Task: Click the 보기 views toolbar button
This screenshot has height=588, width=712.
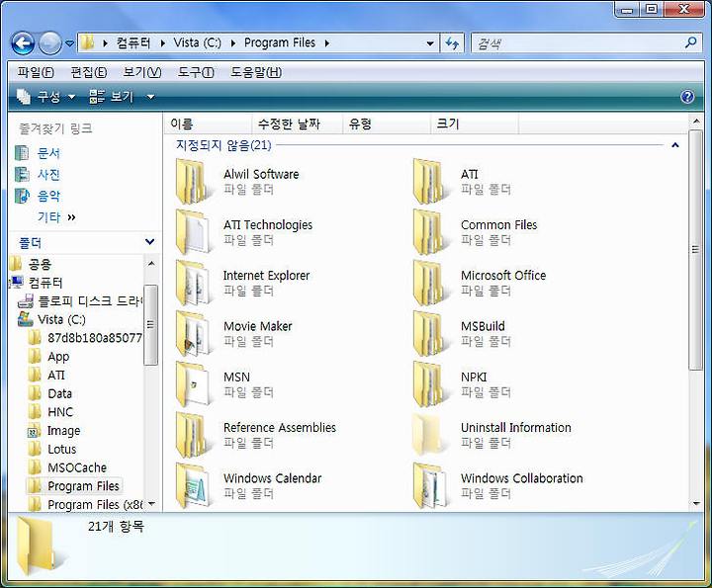Action: (x=112, y=97)
